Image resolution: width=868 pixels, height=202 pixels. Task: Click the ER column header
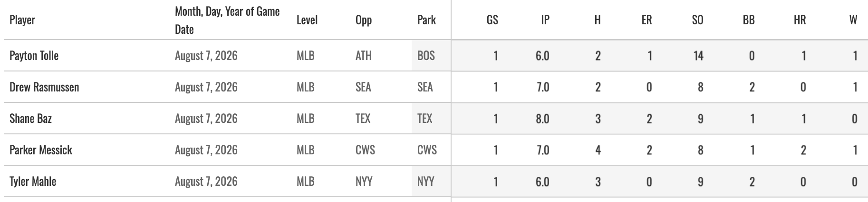(x=646, y=20)
